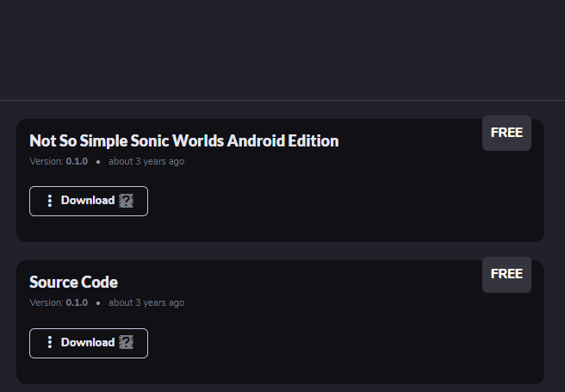
Task: Click the 0.1.0 version number under Android Edition
Action: click(77, 161)
